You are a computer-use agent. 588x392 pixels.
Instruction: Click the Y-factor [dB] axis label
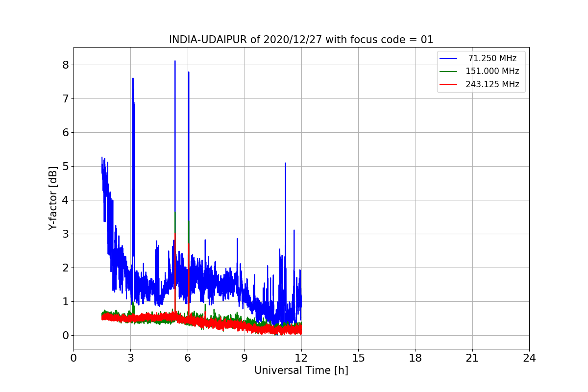pos(53,198)
